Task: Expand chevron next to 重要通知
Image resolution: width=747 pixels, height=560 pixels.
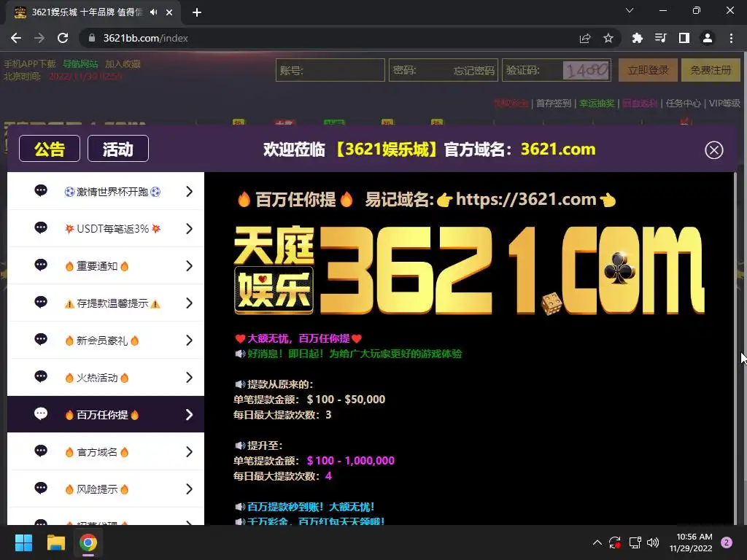Action: [x=189, y=265]
